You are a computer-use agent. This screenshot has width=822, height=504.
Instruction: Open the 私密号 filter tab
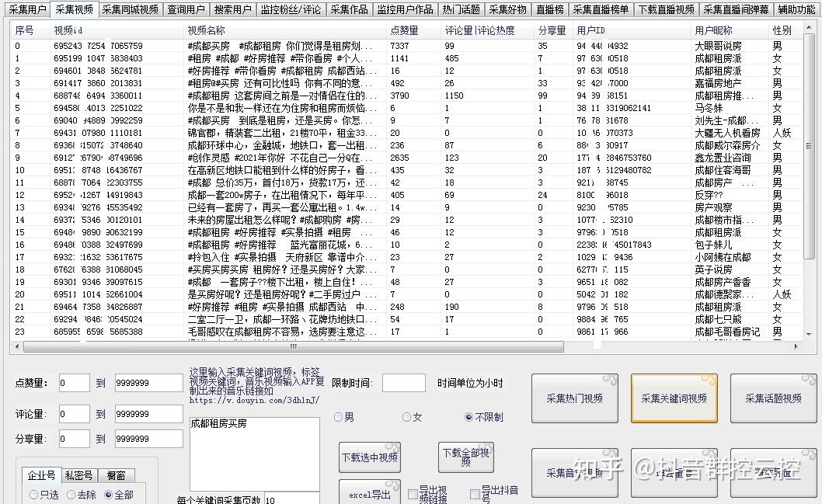(78, 475)
